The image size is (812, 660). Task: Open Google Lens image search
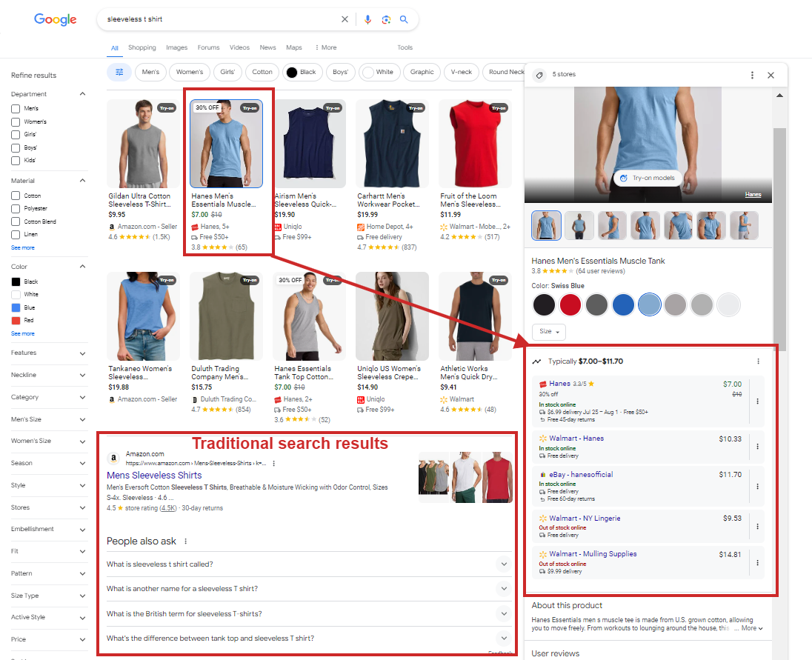click(x=386, y=19)
